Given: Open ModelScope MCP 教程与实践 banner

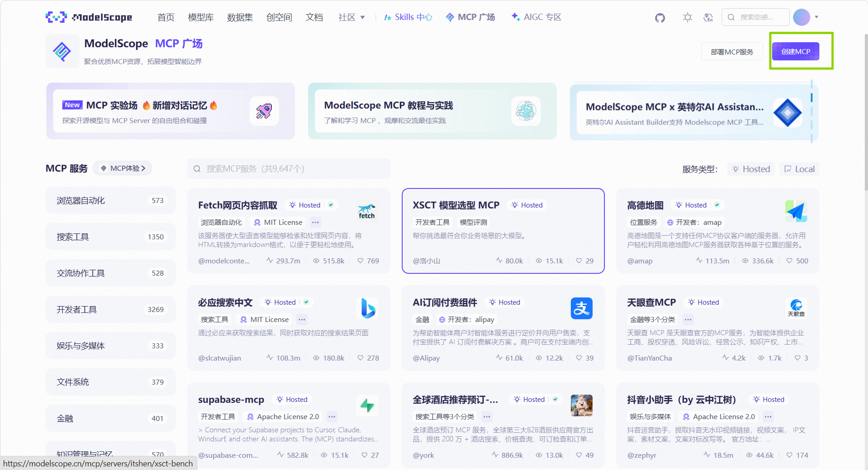Looking at the screenshot, I should point(432,111).
